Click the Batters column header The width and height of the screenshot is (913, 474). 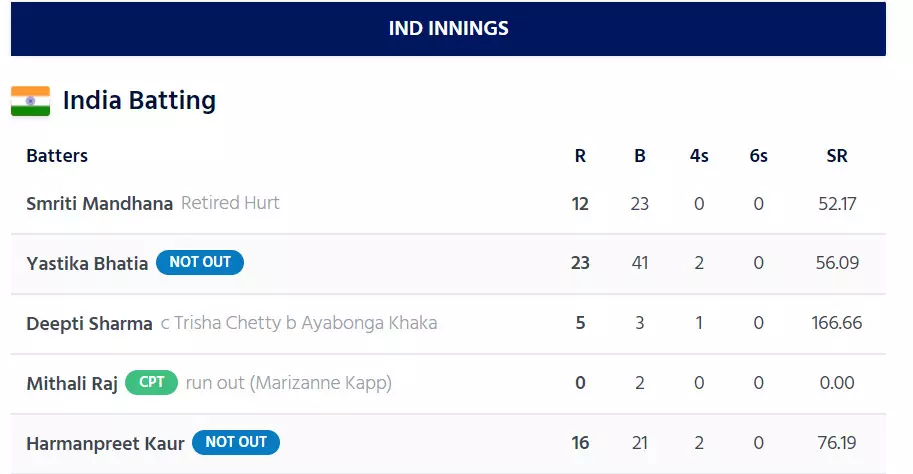[x=57, y=156]
